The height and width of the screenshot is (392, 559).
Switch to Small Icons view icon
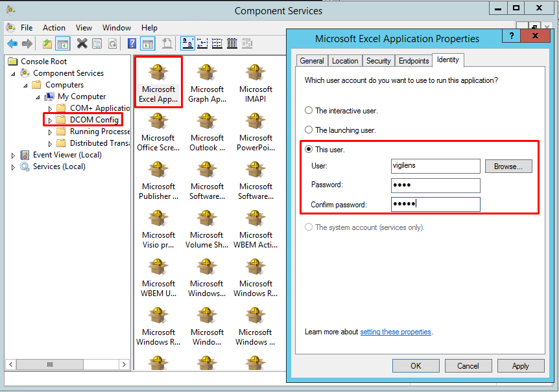pyautogui.click(x=202, y=43)
